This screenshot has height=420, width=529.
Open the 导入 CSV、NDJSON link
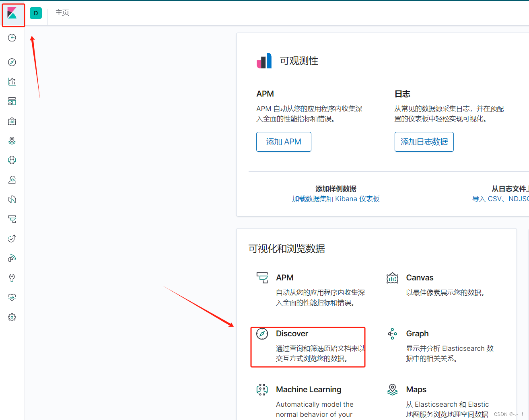click(500, 199)
